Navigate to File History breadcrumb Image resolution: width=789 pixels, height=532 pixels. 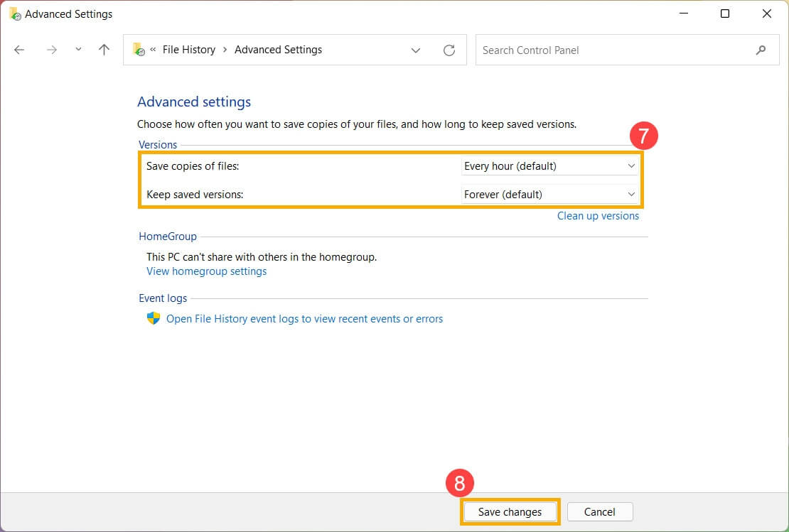[188, 50]
